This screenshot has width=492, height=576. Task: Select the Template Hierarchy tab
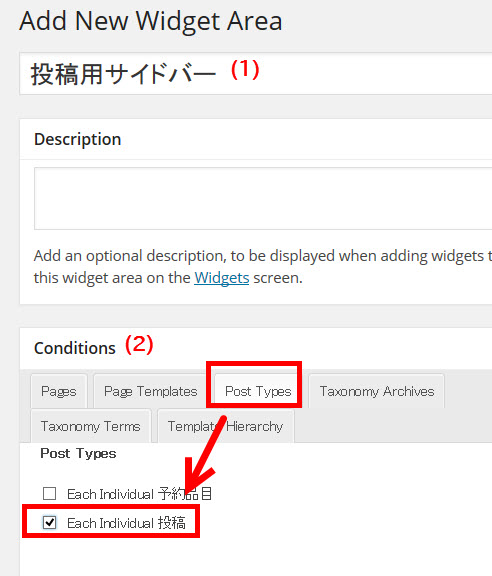pos(226,426)
